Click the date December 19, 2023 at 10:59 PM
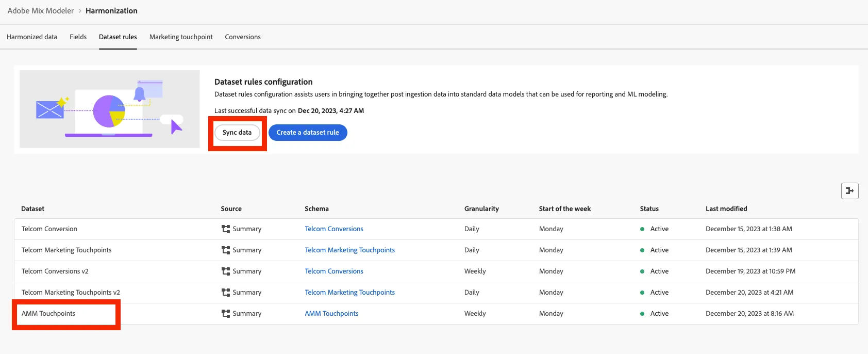 [750, 271]
